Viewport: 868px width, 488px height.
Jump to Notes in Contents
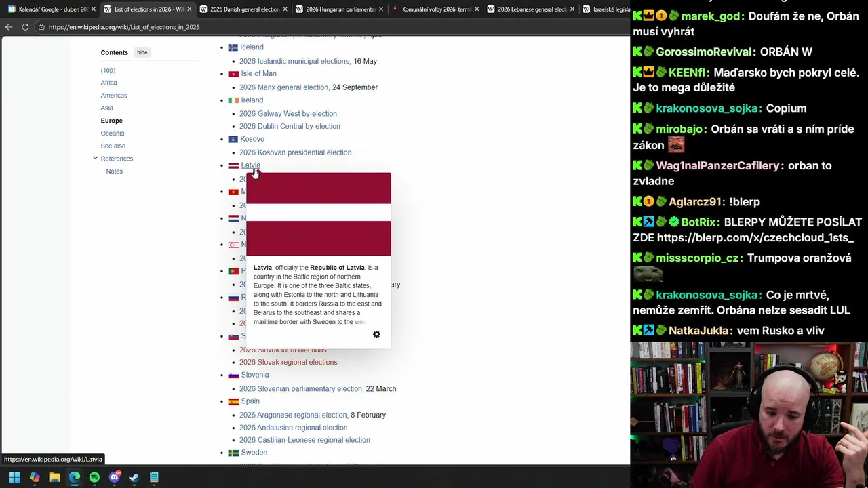tap(114, 171)
